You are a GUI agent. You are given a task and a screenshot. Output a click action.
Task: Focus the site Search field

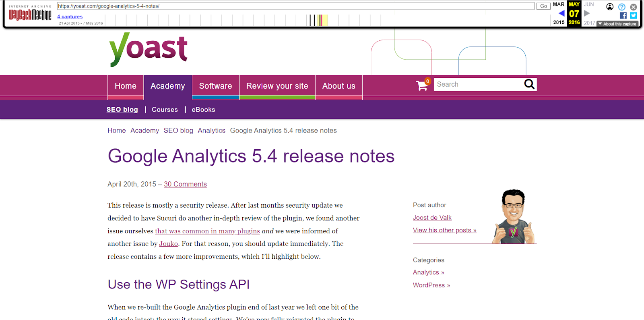(x=478, y=84)
